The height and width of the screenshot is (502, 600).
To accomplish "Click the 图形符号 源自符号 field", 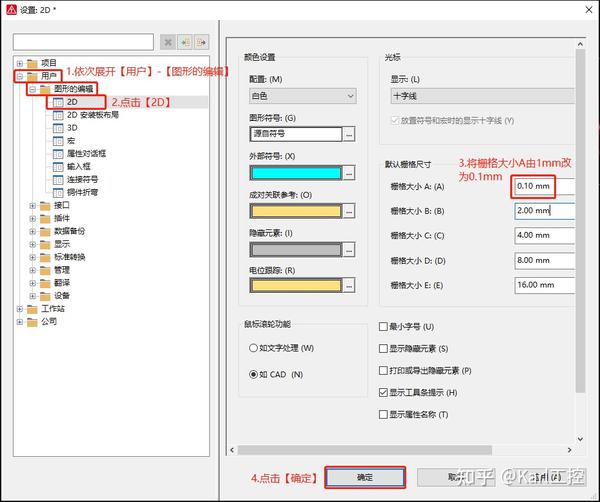I will (x=296, y=134).
